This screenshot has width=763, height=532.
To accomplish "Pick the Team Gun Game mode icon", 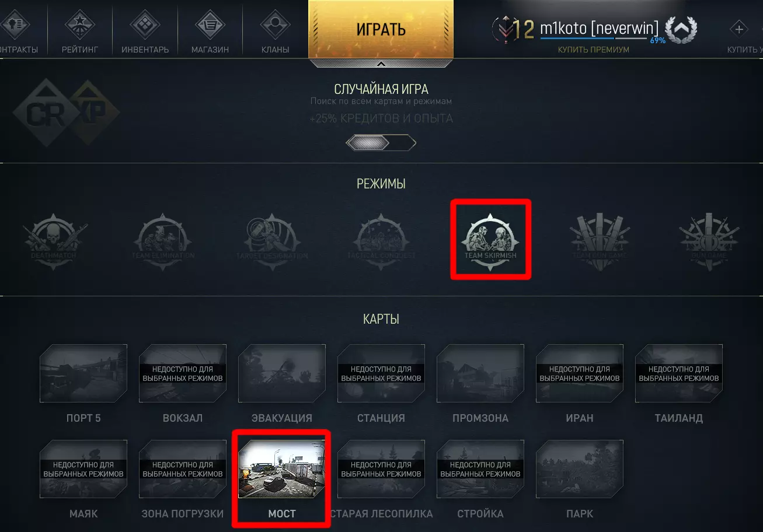I will pos(600,240).
